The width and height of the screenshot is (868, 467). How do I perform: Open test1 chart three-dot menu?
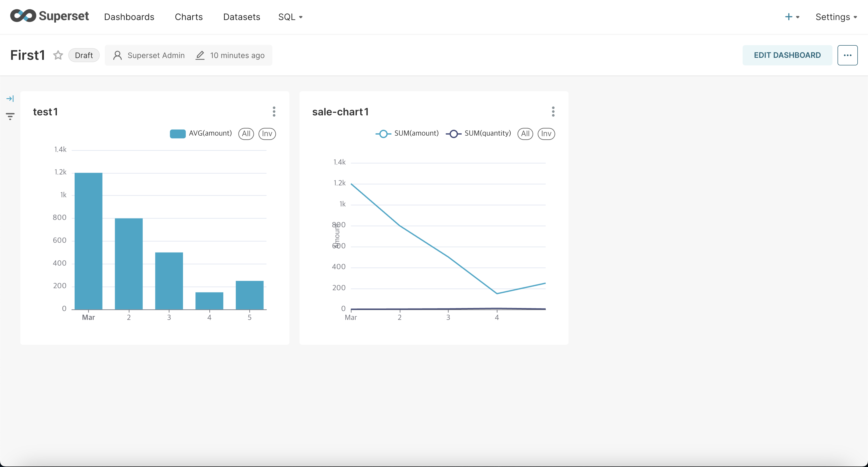(274, 112)
